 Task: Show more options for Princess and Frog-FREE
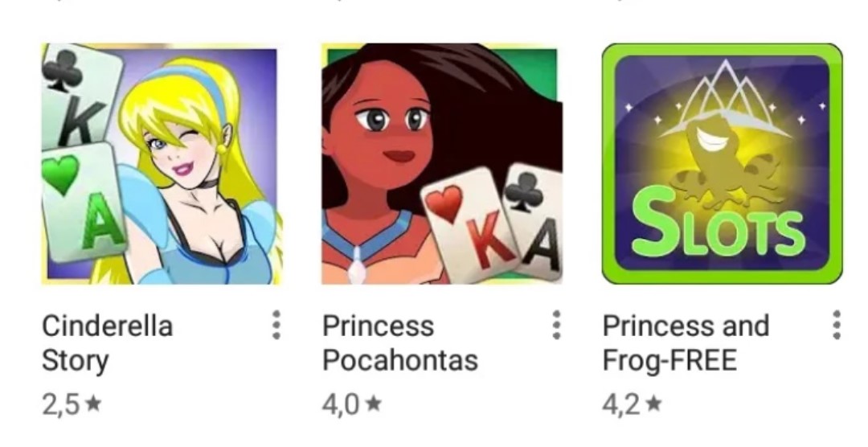(x=837, y=325)
